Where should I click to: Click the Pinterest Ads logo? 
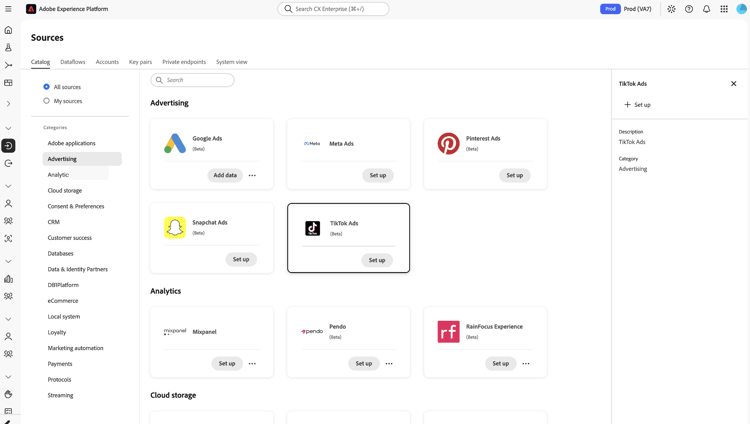coord(449,143)
